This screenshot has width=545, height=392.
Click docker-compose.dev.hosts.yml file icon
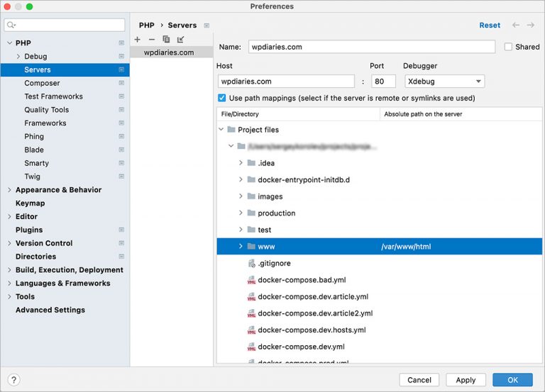(251, 330)
